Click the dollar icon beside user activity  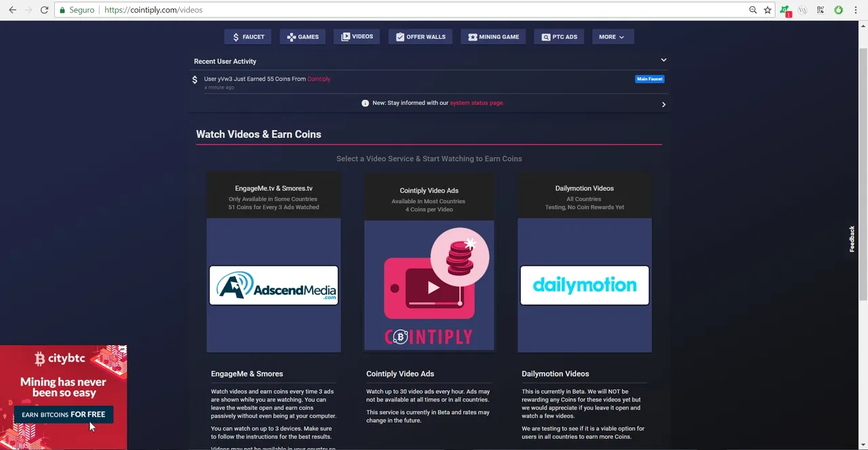click(x=195, y=79)
